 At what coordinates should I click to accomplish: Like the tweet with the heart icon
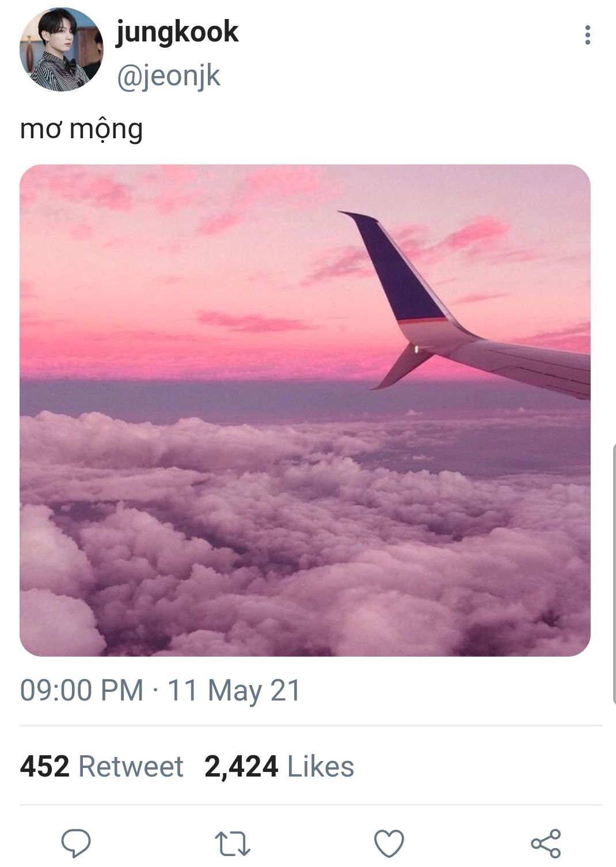tap(389, 843)
